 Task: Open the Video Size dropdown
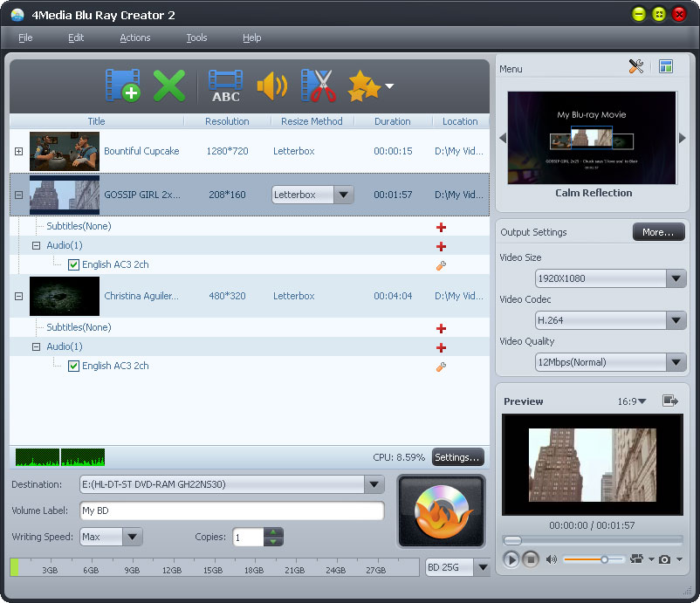point(676,278)
